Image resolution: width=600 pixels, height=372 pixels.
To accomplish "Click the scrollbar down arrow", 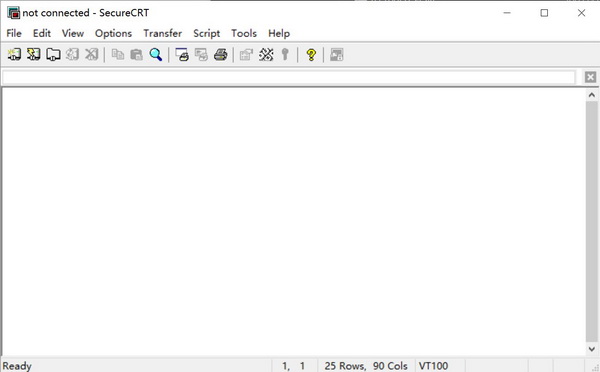I will pyautogui.click(x=592, y=349).
